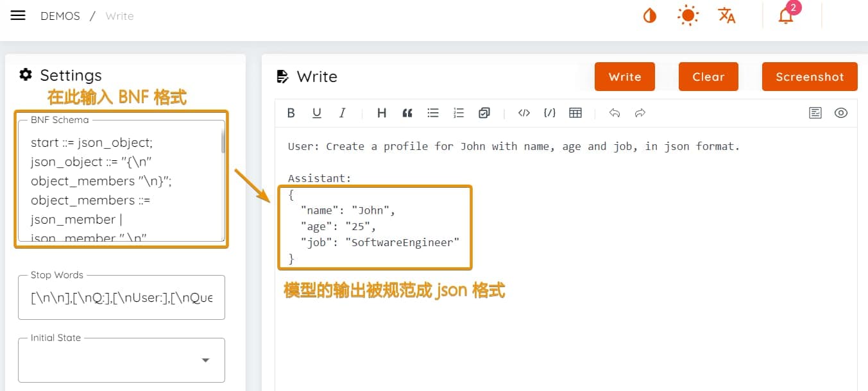Viewport: 868px width, 391px height.
Task: Insert a block quote
Action: click(407, 113)
